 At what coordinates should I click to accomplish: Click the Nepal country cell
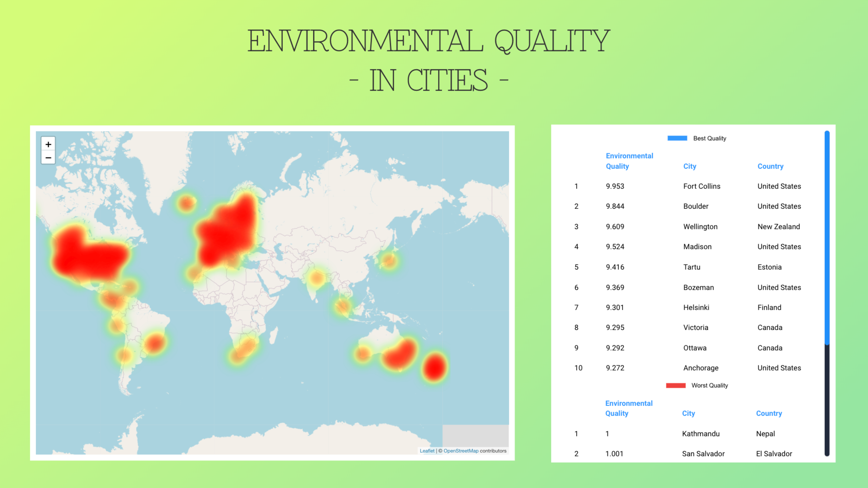coord(765,434)
